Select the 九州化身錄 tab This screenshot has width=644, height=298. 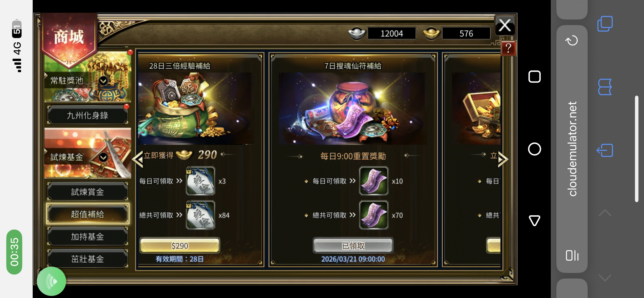(87, 115)
